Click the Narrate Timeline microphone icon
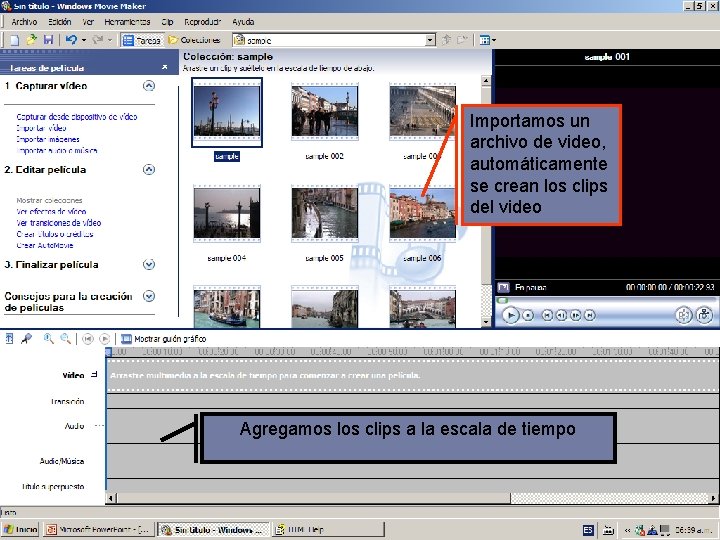 click(27, 339)
